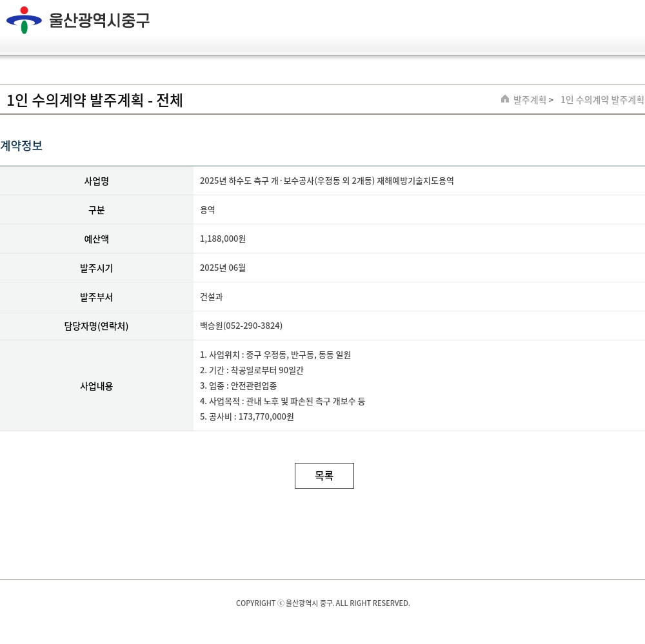
Task: Click the 사업위치 line in project details
Action: pos(275,355)
